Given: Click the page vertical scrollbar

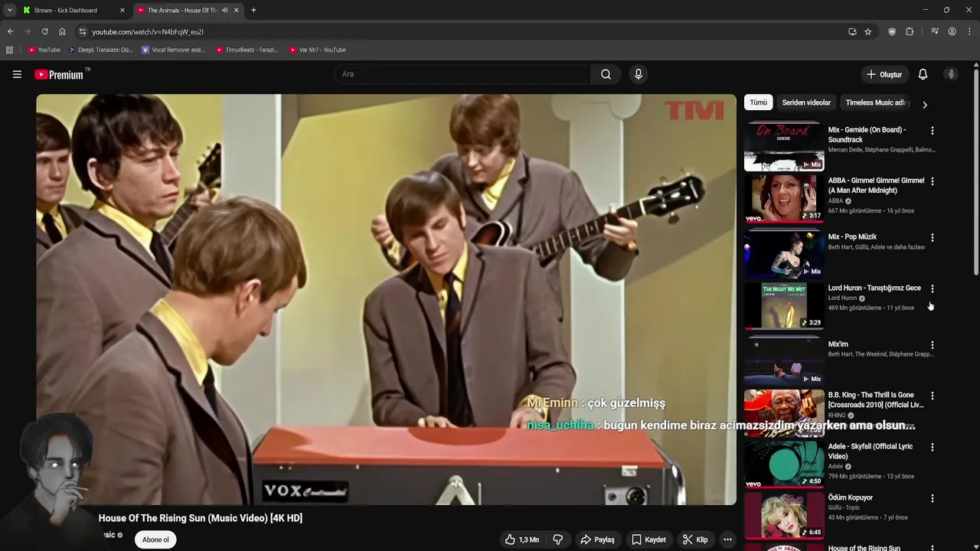Looking at the screenshot, I should click(x=976, y=171).
